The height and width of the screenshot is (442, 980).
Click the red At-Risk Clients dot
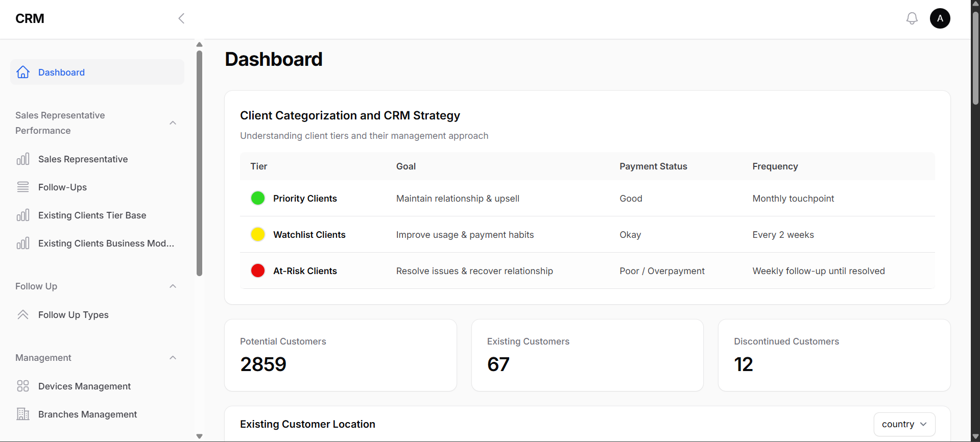(258, 271)
